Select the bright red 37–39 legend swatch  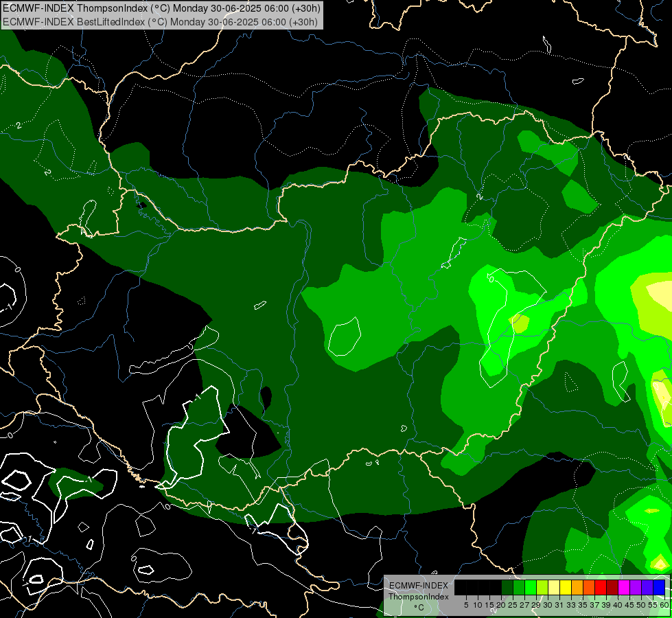pos(601,588)
